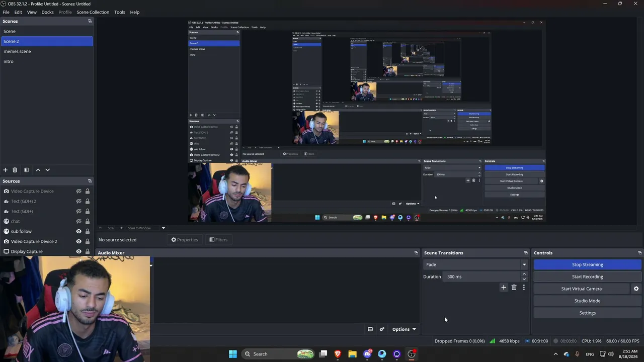Unlock chat source lock

88,221
